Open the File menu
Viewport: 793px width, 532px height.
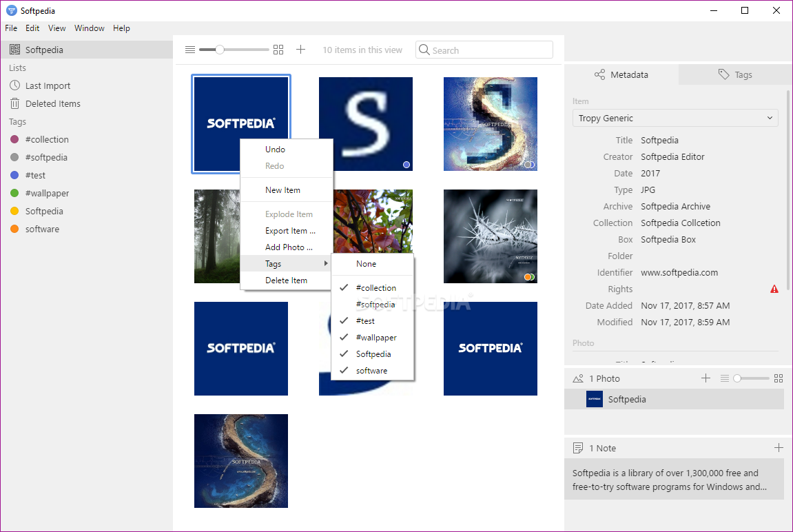(x=11, y=28)
